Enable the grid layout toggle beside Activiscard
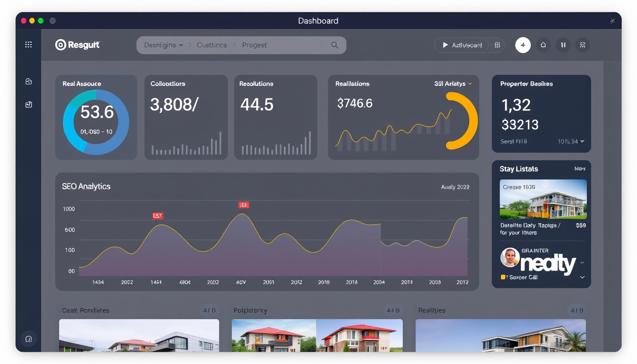 pos(497,45)
